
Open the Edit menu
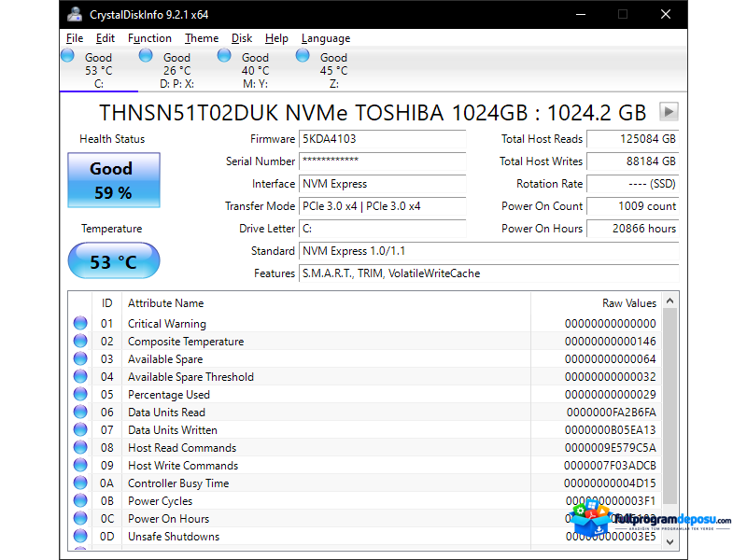(x=106, y=38)
